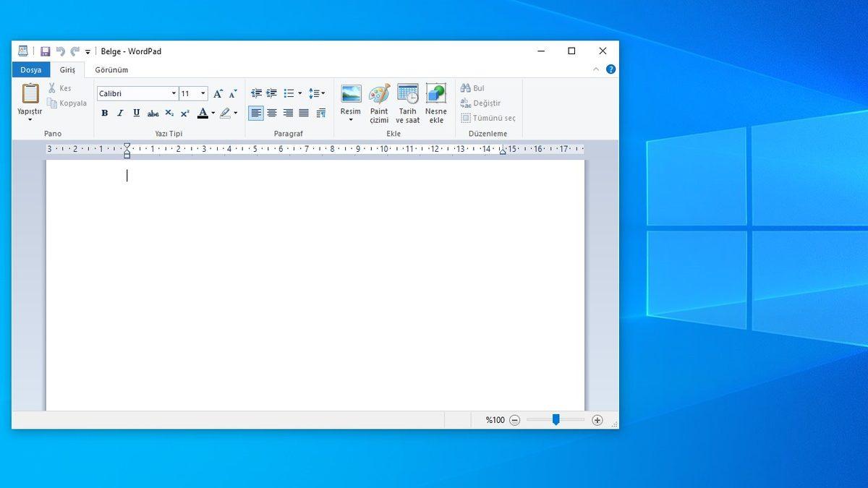868x488 pixels.
Task: Insert date and time with Tarih ve saat
Action: (407, 101)
